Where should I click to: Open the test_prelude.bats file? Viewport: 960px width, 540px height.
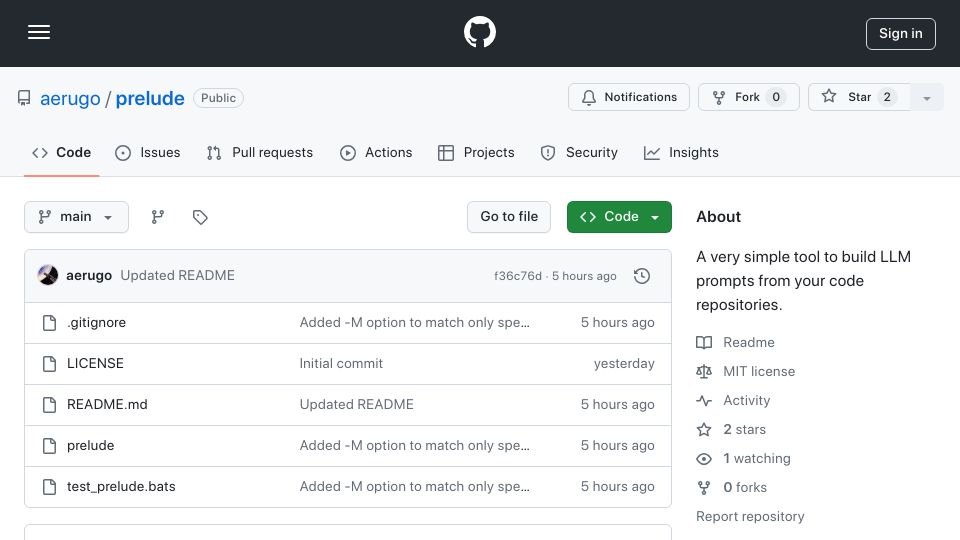tap(121, 487)
